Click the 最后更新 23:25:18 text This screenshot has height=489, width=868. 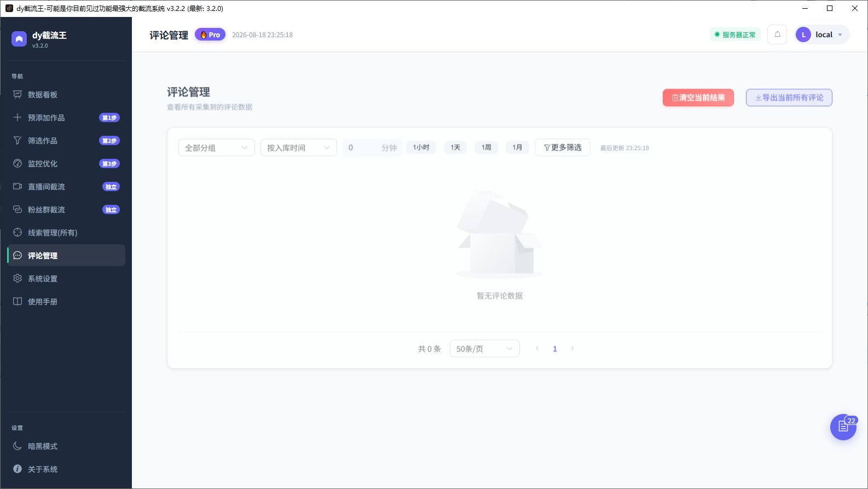pos(624,148)
